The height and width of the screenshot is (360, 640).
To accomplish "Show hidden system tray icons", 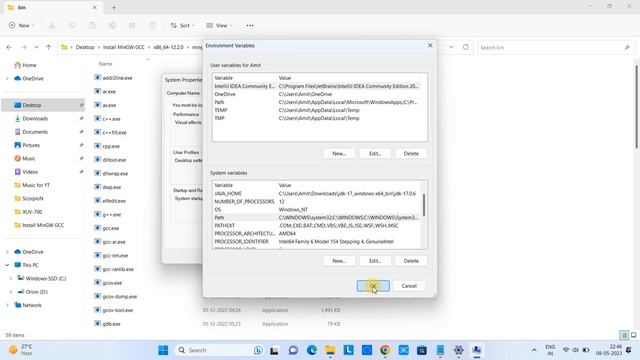I will [534, 350].
